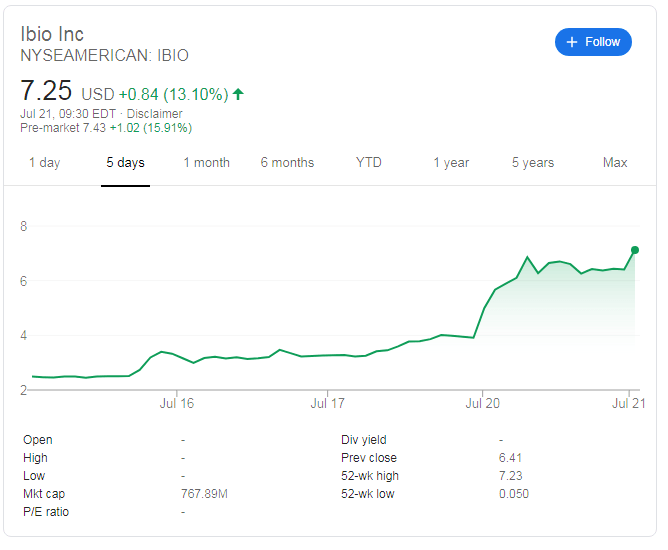
Task: Choose the 6 months tab
Action: [x=287, y=163]
